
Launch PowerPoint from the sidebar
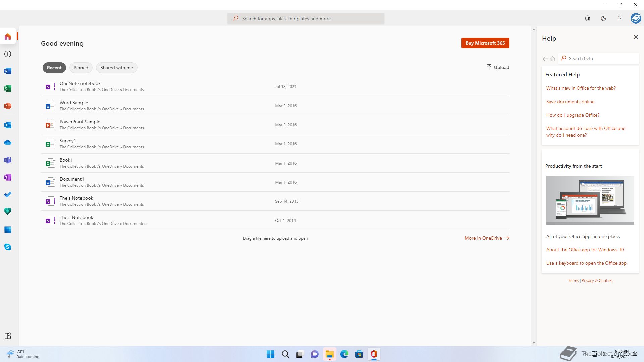tap(8, 106)
